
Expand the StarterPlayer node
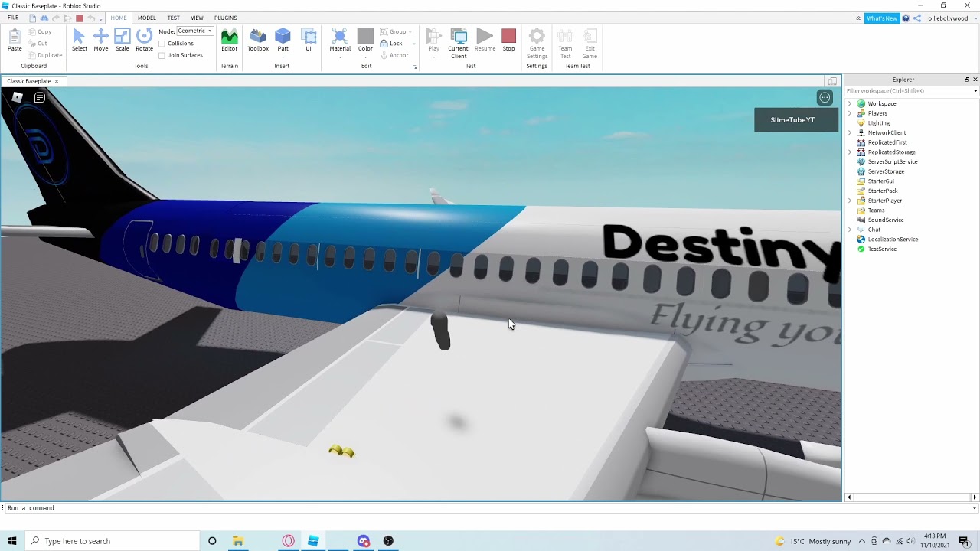coord(849,201)
